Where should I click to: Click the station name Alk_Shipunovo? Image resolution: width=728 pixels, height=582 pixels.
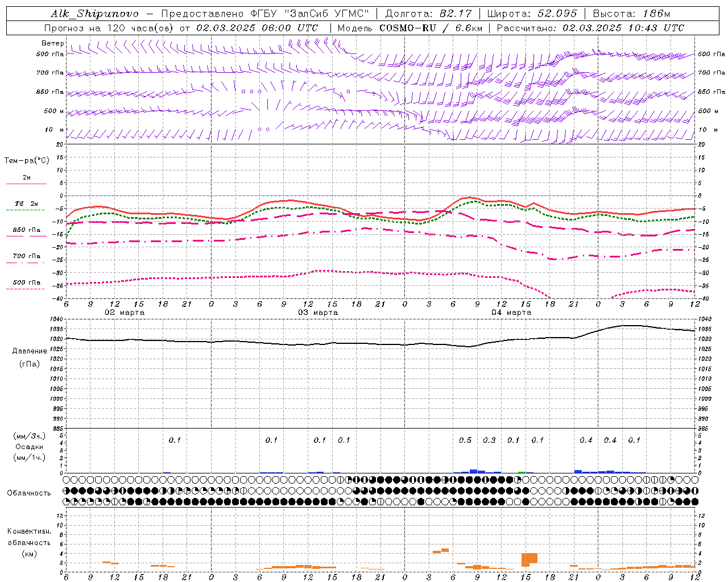coord(94,14)
